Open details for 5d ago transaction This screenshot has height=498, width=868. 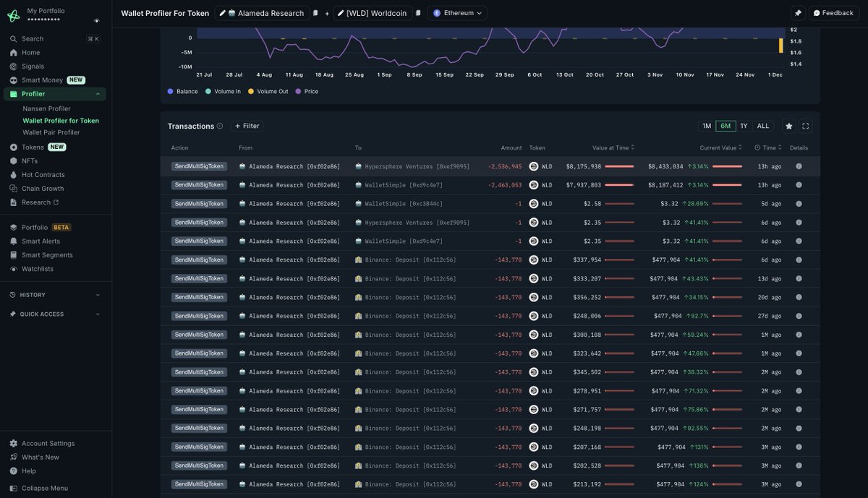point(799,204)
